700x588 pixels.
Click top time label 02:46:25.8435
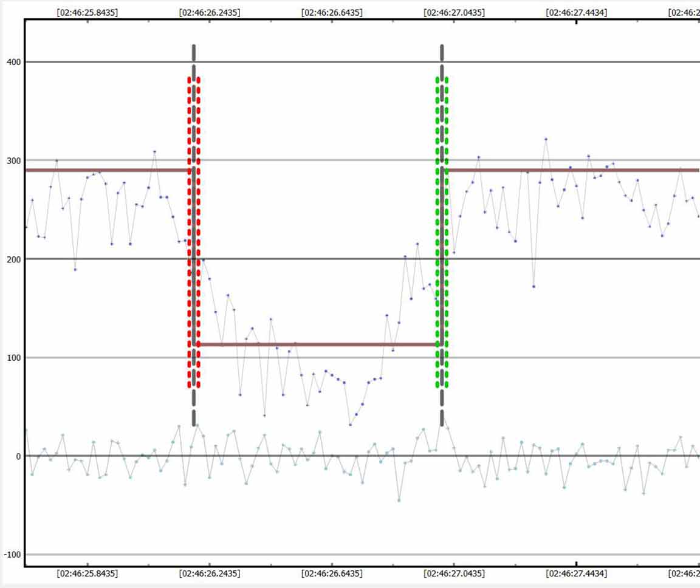point(87,12)
